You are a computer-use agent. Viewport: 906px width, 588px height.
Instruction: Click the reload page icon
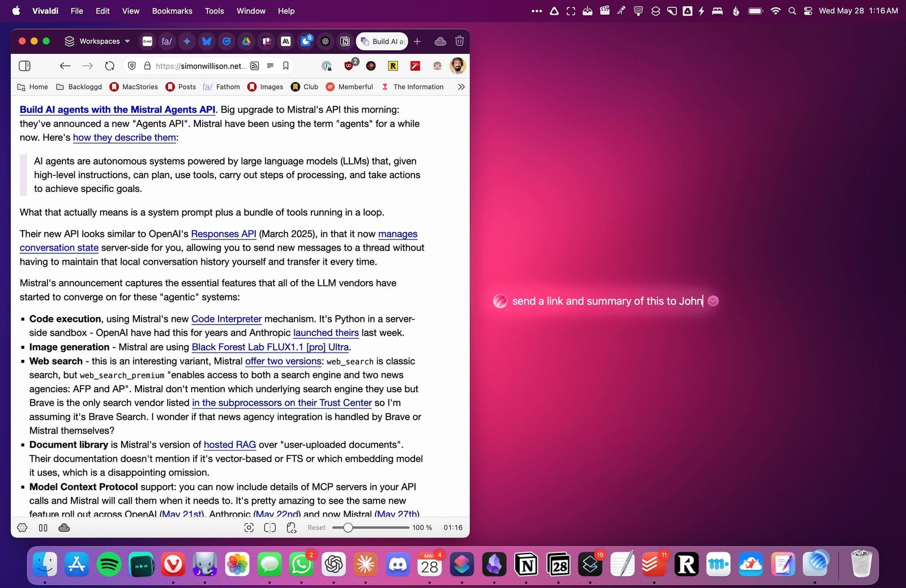(110, 66)
